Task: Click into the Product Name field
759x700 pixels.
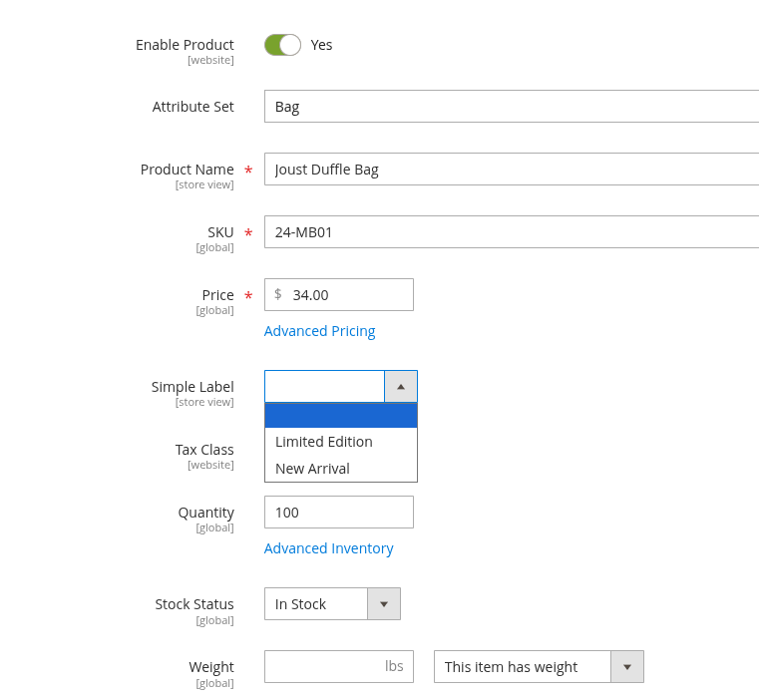Action: (511, 170)
